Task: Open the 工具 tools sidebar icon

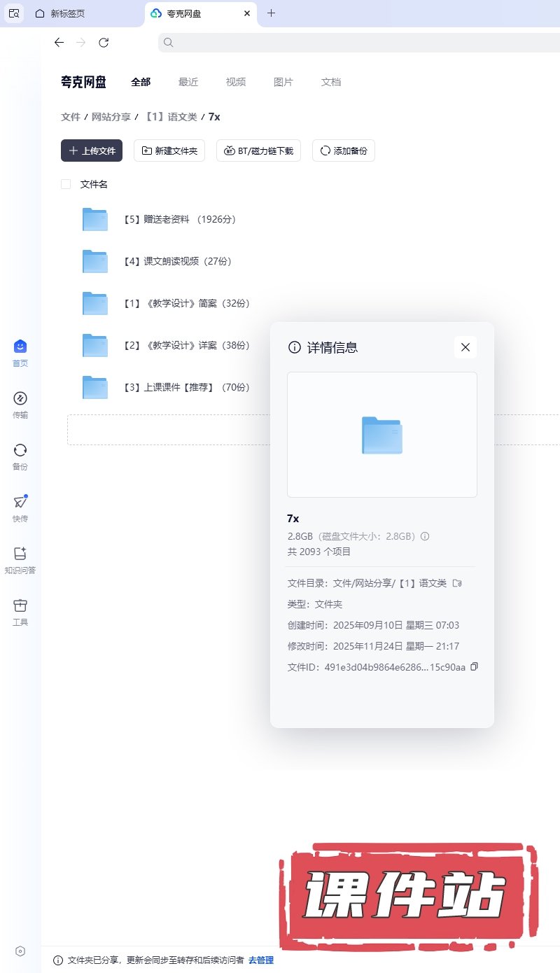Action: [20, 605]
